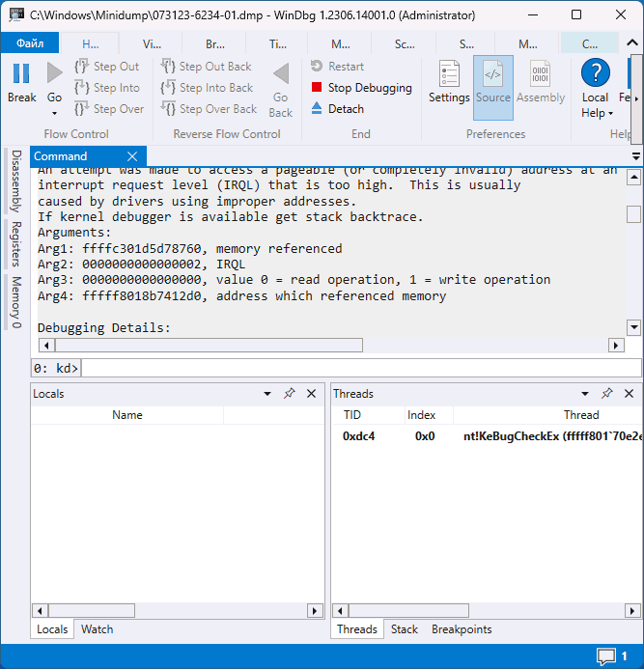Click the Name column header in Locals
This screenshot has width=644, height=669.
point(127,415)
